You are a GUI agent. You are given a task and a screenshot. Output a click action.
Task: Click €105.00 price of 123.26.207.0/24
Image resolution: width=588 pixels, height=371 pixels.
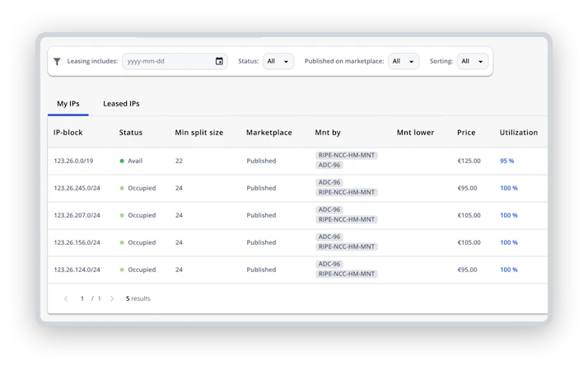coord(469,215)
